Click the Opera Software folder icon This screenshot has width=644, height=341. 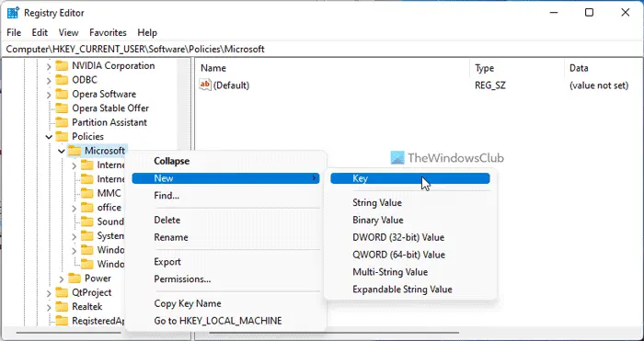62,95
